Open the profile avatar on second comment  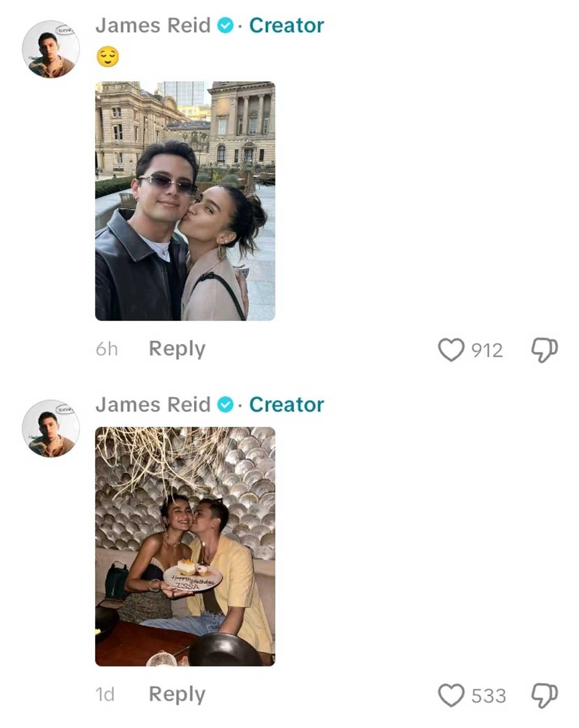[x=51, y=429]
